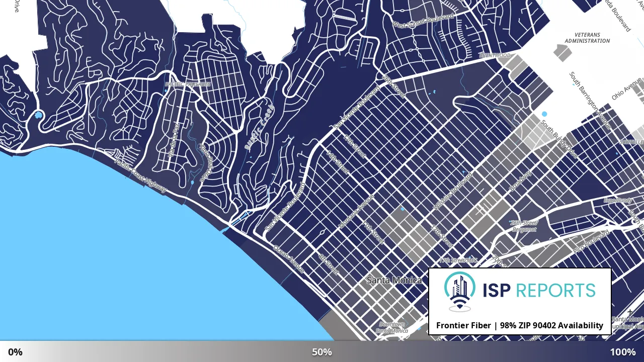Click the gray building shape under Veterans Administration
644x362 pixels.
[x=562, y=52]
